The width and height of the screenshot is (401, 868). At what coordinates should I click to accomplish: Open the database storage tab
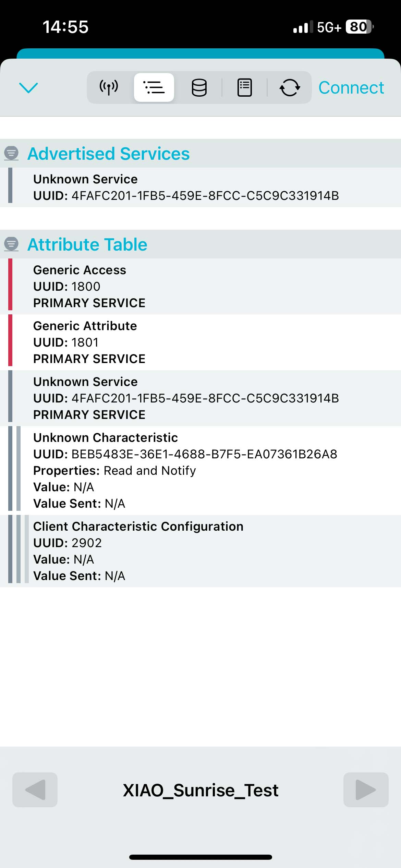pos(199,87)
